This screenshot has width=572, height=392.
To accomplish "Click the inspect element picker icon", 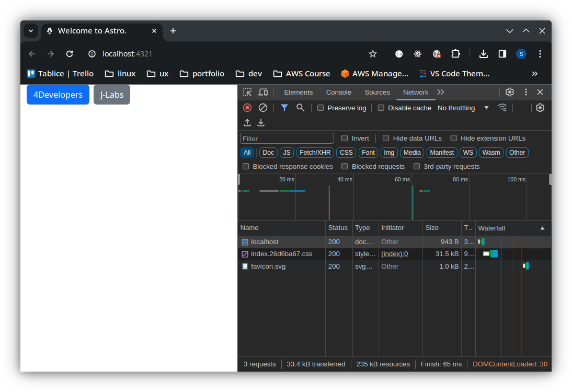I will coord(247,93).
